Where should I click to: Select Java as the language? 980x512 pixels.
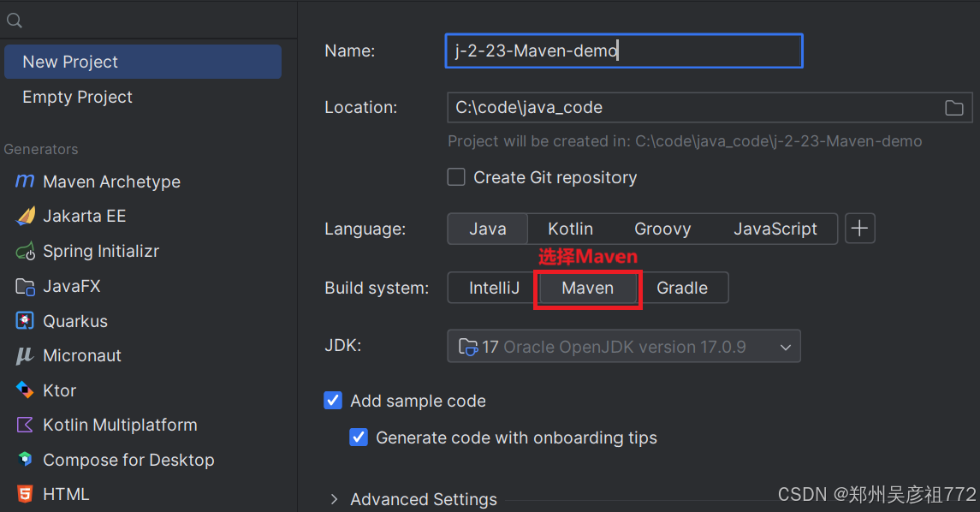(x=488, y=229)
